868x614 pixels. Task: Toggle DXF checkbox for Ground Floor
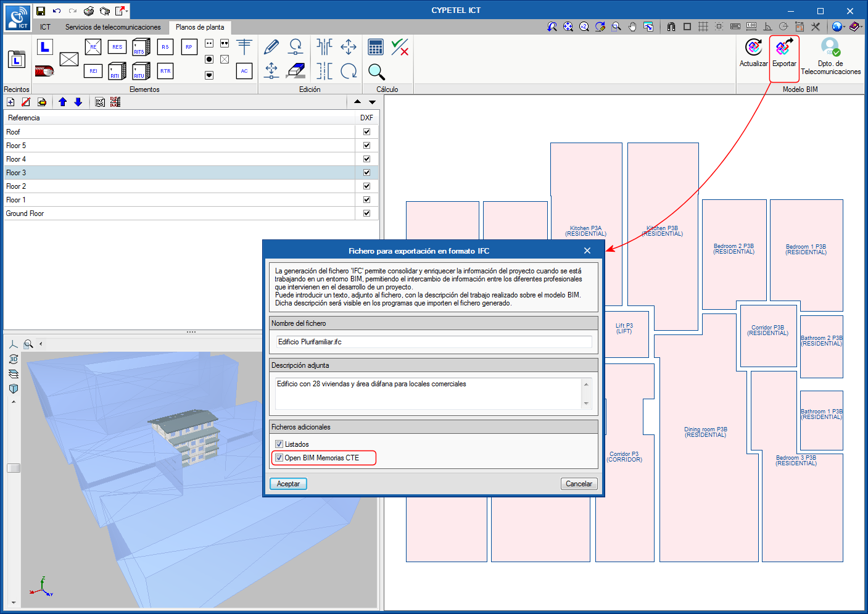[x=367, y=214]
